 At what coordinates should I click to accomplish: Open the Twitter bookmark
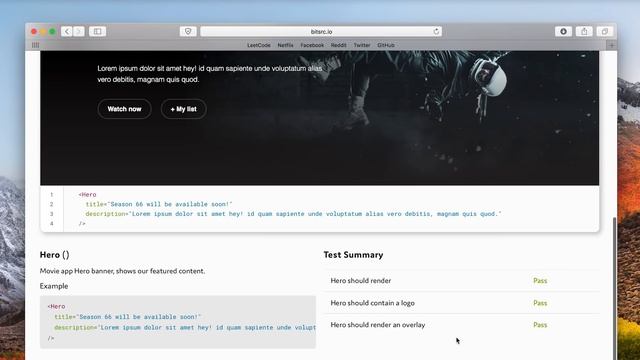click(362, 45)
